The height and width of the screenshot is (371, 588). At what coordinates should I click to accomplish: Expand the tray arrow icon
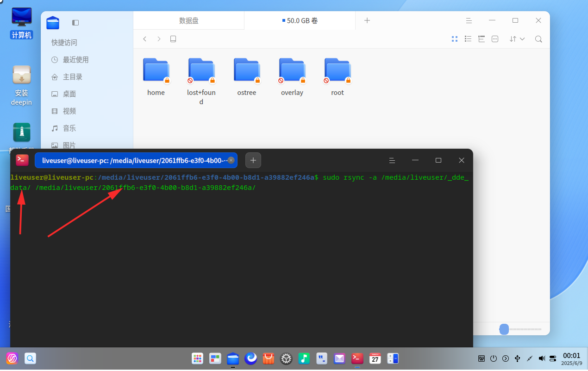point(506,358)
